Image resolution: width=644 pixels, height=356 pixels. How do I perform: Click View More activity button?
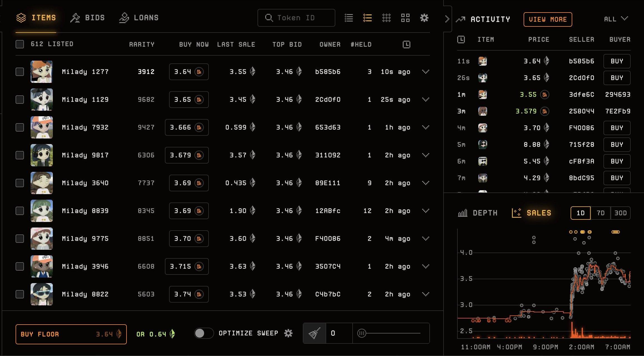click(548, 19)
